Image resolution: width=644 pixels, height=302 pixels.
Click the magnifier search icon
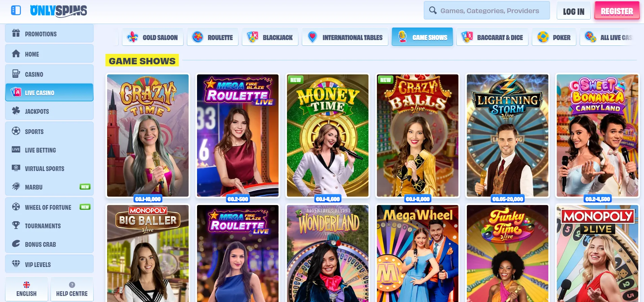[433, 10]
